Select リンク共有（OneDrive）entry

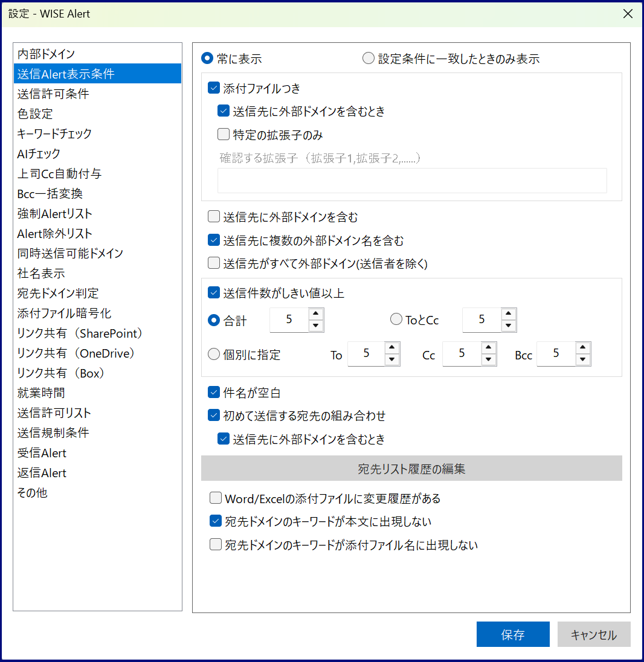[97, 353]
